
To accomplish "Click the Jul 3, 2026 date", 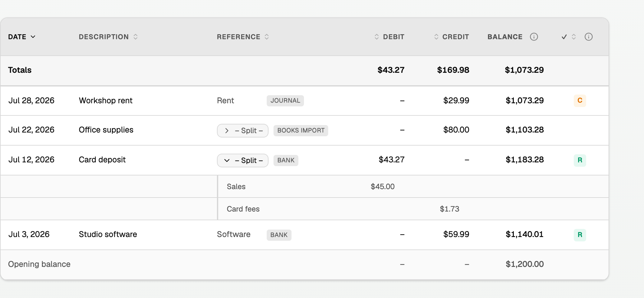I will pyautogui.click(x=29, y=234).
